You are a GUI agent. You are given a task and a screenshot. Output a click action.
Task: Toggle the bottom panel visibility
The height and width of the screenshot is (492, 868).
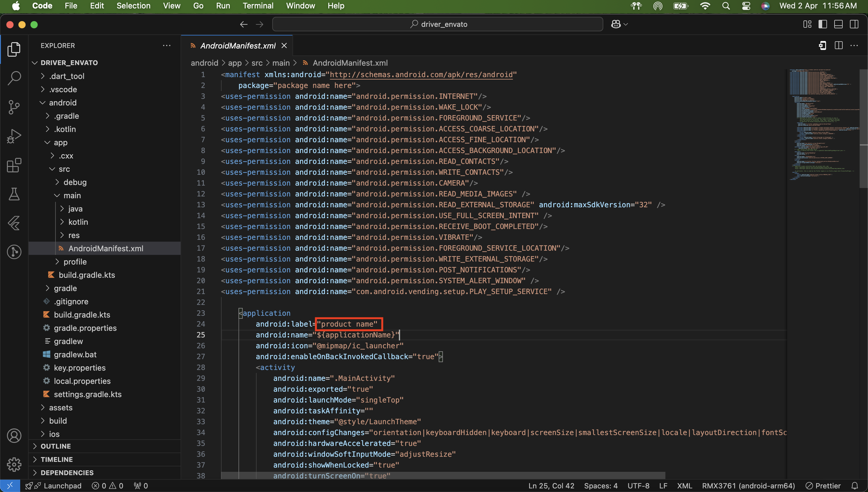(x=838, y=24)
